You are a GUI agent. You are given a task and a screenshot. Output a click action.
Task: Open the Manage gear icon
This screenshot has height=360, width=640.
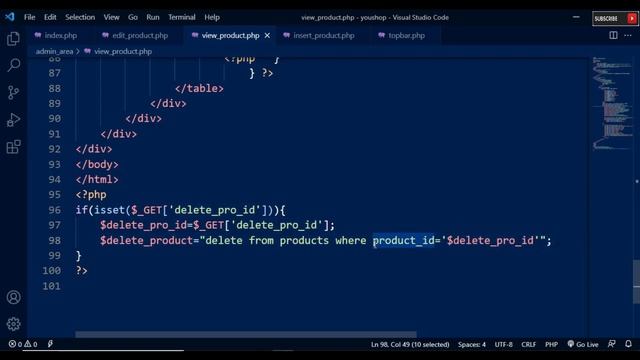pyautogui.click(x=13, y=324)
